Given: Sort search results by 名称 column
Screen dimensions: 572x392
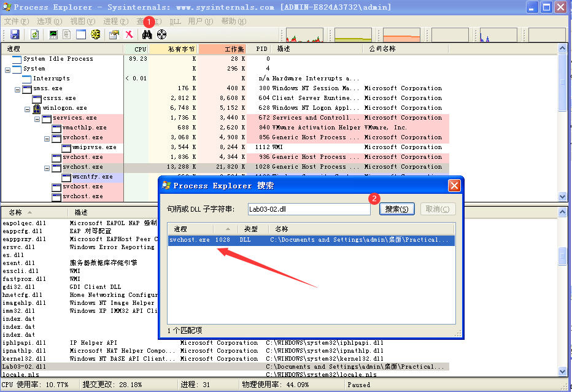Looking at the screenshot, I should (x=361, y=229).
